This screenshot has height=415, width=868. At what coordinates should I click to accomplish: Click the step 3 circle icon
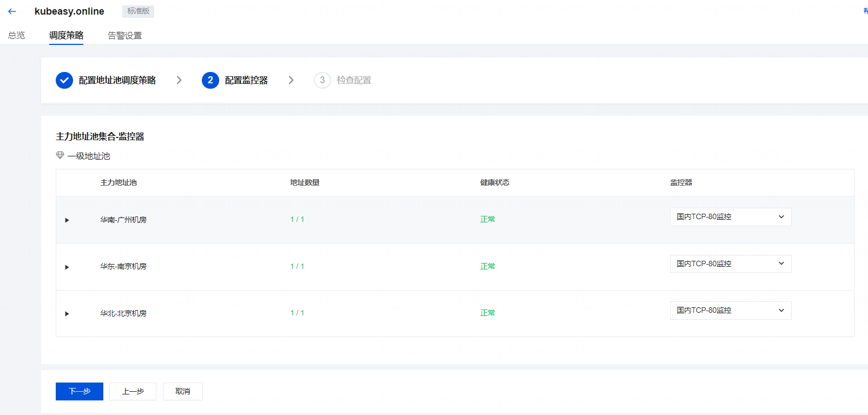point(323,80)
